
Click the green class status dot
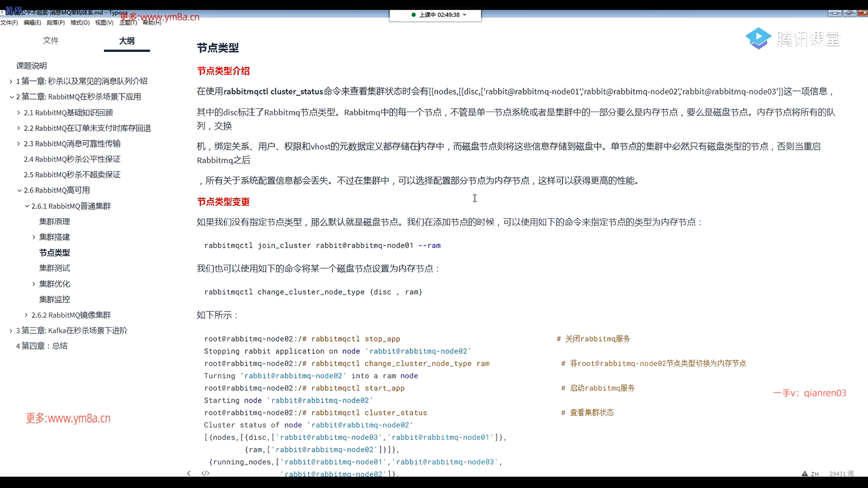point(413,14)
